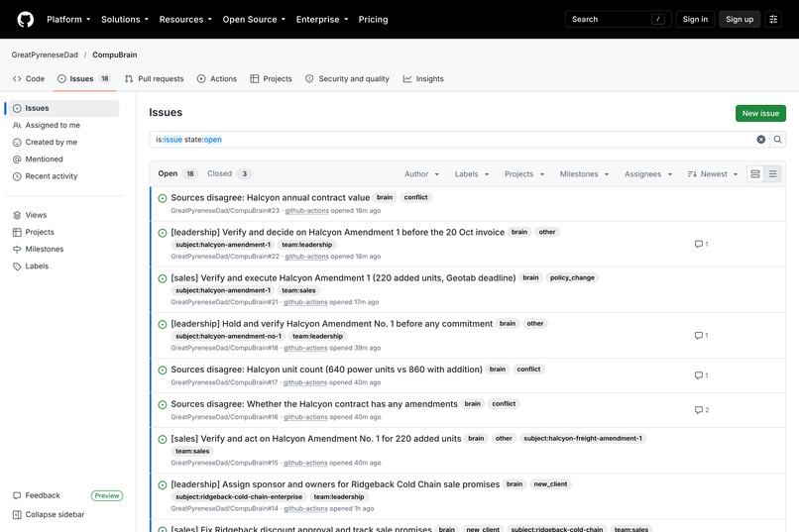The image size is (799, 532).
Task: Open the GitHub home logo
Action: 26,20
